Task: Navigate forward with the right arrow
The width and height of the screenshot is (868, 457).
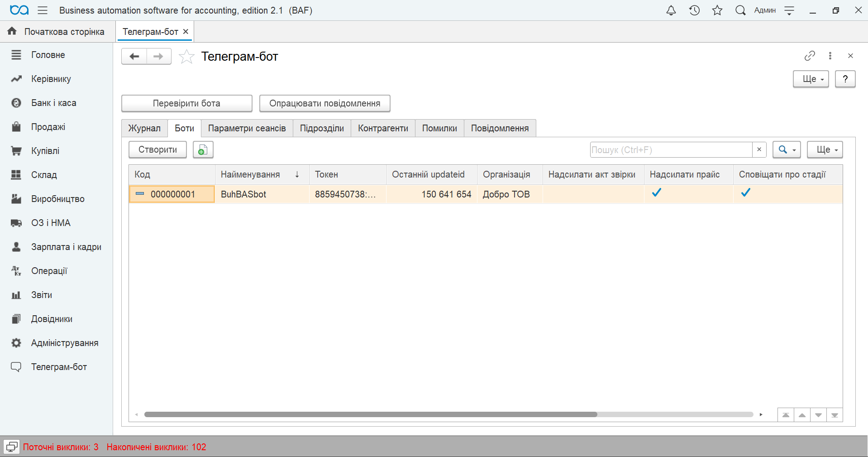Action: click(159, 56)
